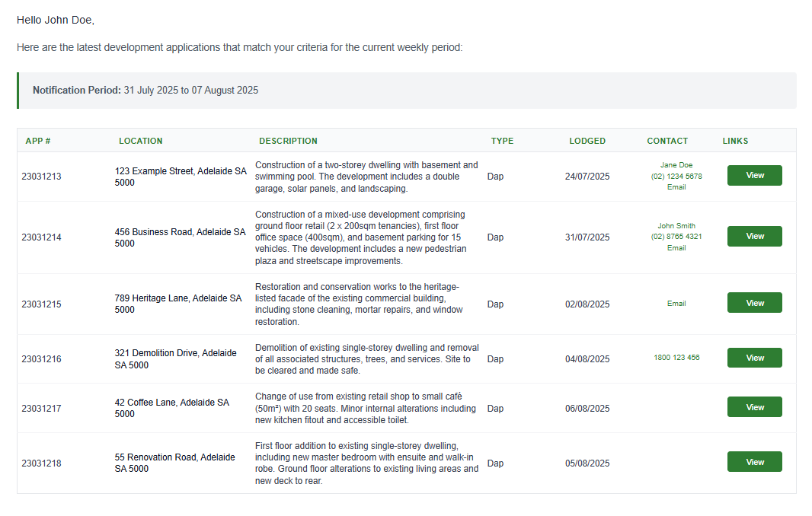Open Email link under Jane Doe
Image resolution: width=812 pixels, height=516 pixels.
pos(676,187)
